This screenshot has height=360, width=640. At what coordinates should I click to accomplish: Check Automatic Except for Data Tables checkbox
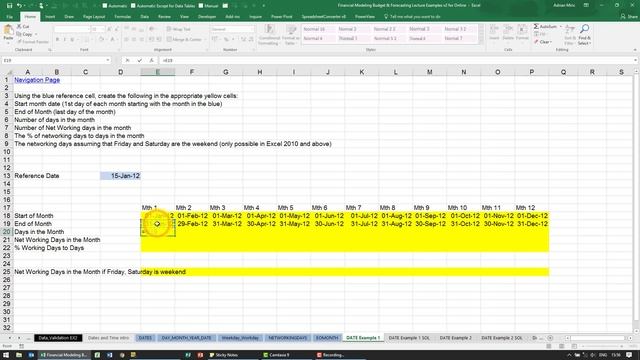(133, 6)
